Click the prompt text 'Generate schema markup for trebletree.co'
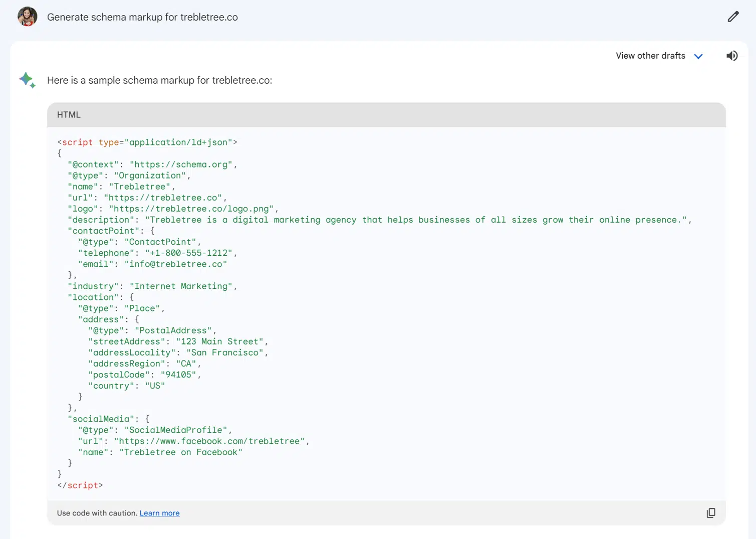 tap(142, 17)
